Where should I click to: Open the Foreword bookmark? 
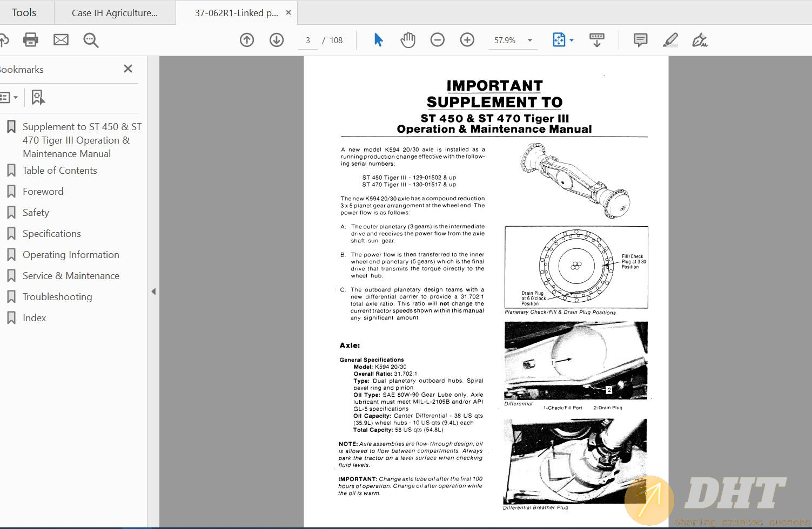43,192
